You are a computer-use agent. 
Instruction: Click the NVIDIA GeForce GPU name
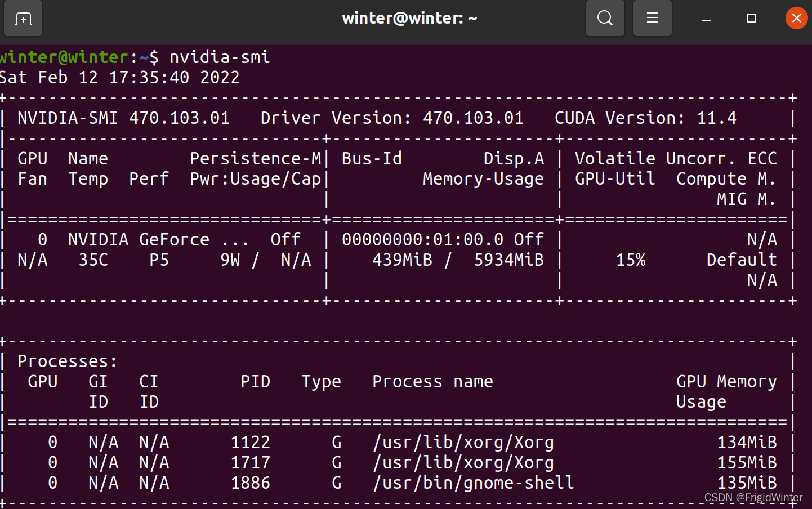(x=158, y=240)
